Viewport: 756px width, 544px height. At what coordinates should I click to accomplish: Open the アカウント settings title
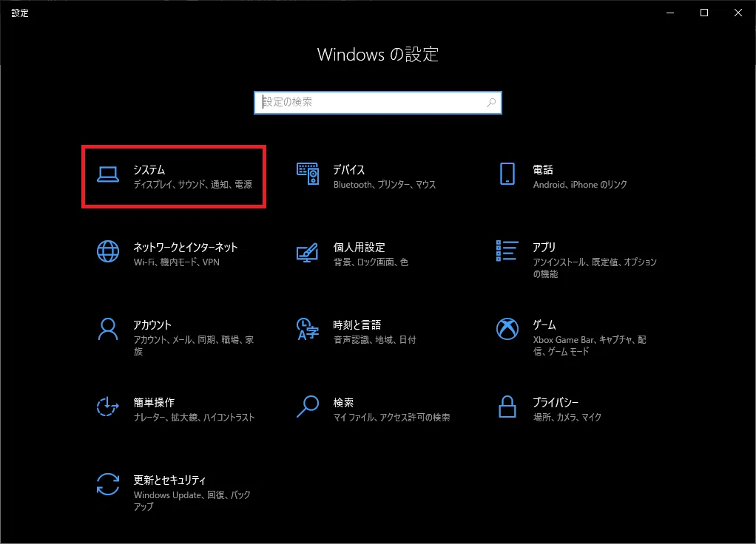click(x=152, y=324)
